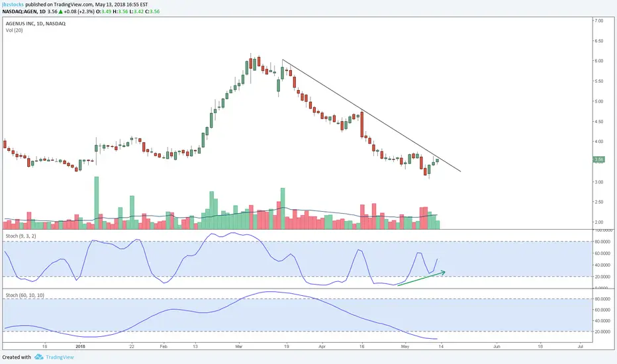Click the NASDAQ:AGEN, 1D header text
The width and height of the screenshot is (617, 364).
[x=24, y=11]
